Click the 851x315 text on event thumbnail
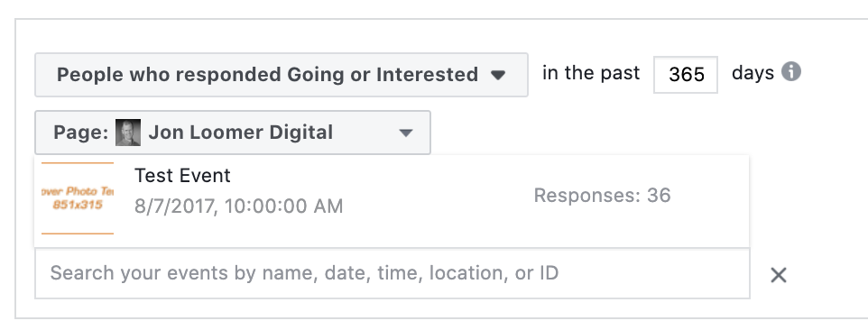Screen dimensions: 868x330 point(78,205)
